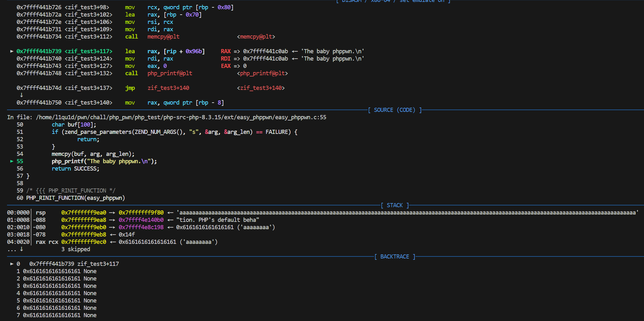Click the down arrow below the jmp instruction

(x=21, y=95)
